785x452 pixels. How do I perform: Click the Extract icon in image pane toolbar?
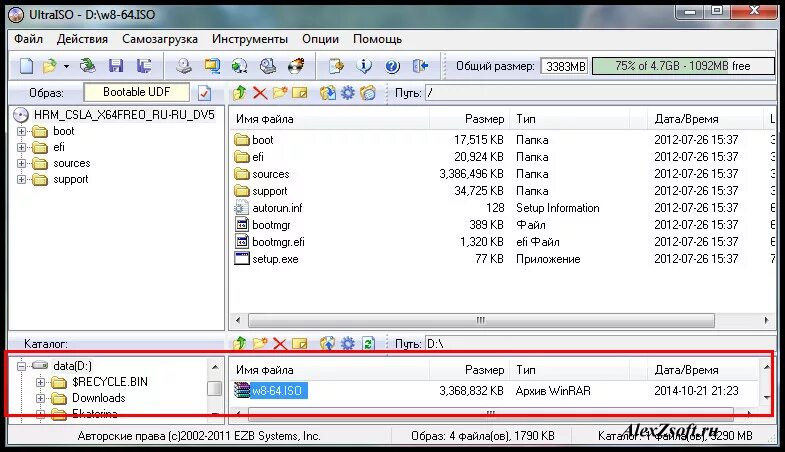pyautogui.click(x=328, y=93)
